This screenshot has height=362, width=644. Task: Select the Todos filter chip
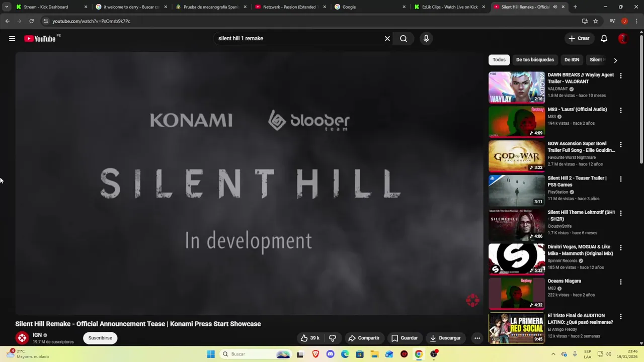pyautogui.click(x=499, y=60)
